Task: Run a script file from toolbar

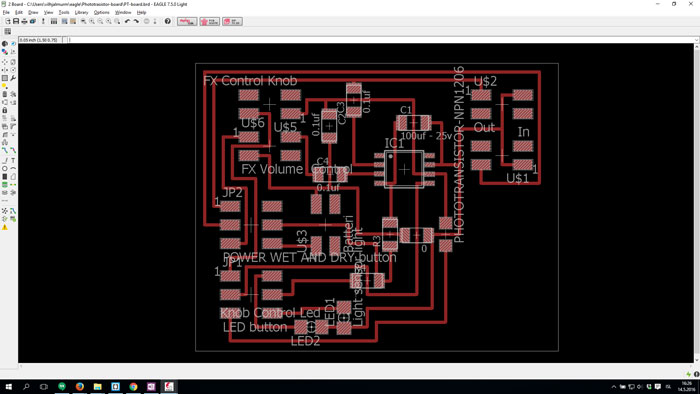Action: [64, 21]
